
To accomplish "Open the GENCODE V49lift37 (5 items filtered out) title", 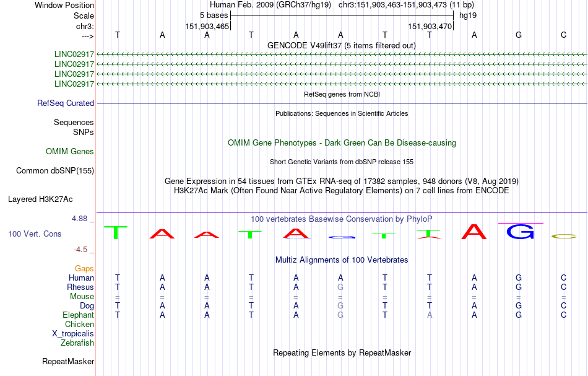I will (342, 45).
